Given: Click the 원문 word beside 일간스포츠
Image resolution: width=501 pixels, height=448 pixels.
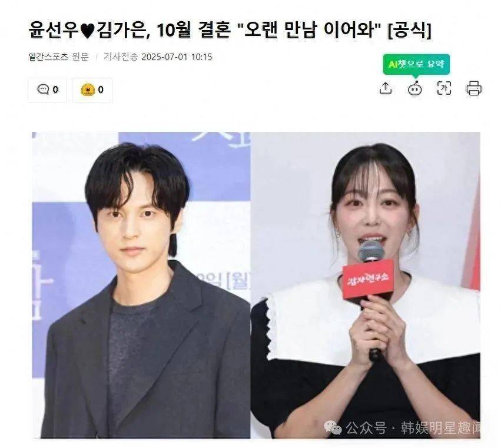Looking at the screenshot, I should pos(80,57).
